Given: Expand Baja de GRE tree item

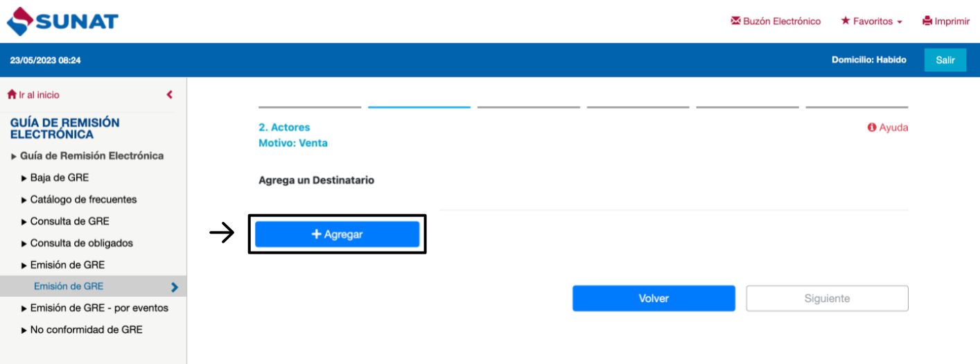Looking at the screenshot, I should pos(59,177).
